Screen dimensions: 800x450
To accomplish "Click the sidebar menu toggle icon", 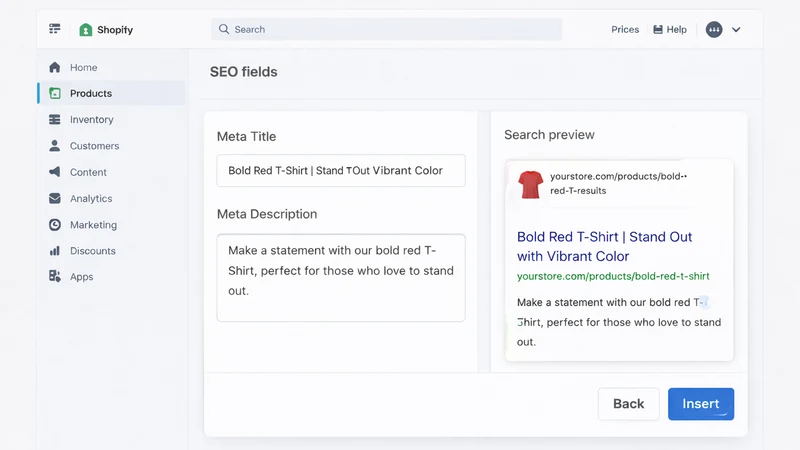I will pyautogui.click(x=55, y=29).
